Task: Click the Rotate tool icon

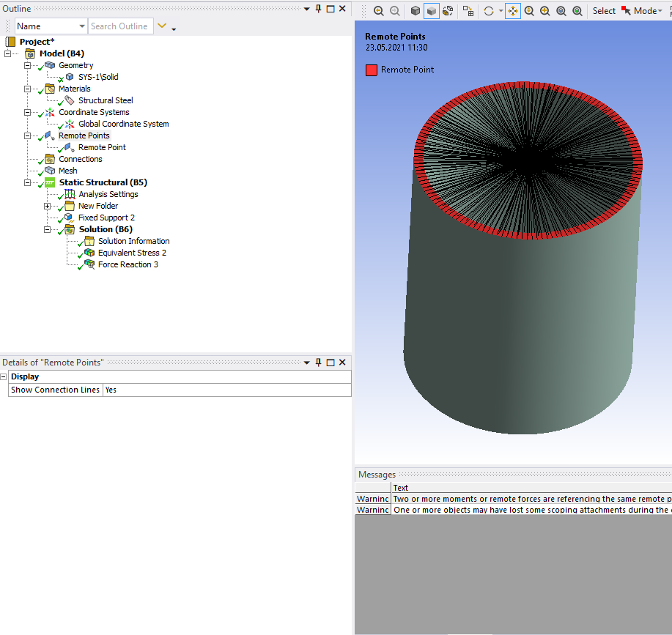Action: tap(489, 11)
